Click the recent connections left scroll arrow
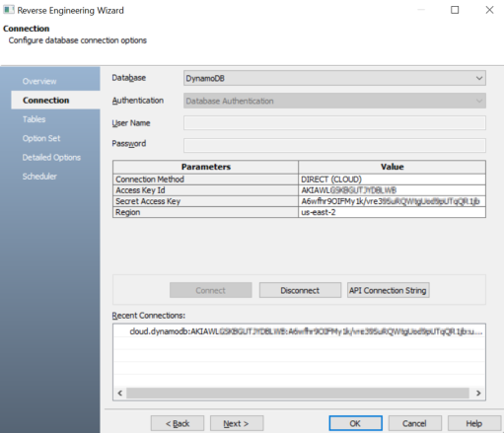Screen dimensions: 504x433 (x=120, y=394)
